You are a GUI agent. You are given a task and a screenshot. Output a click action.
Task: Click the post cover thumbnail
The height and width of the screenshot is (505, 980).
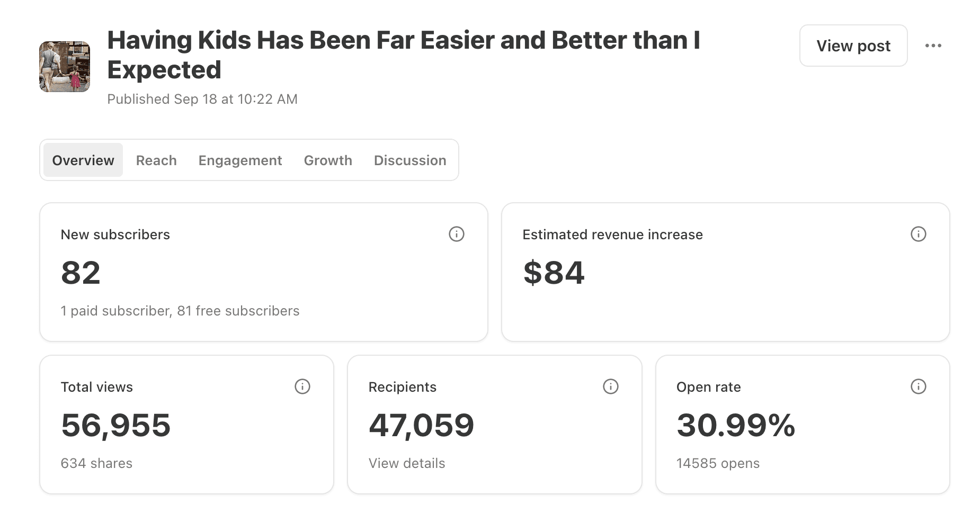point(65,67)
